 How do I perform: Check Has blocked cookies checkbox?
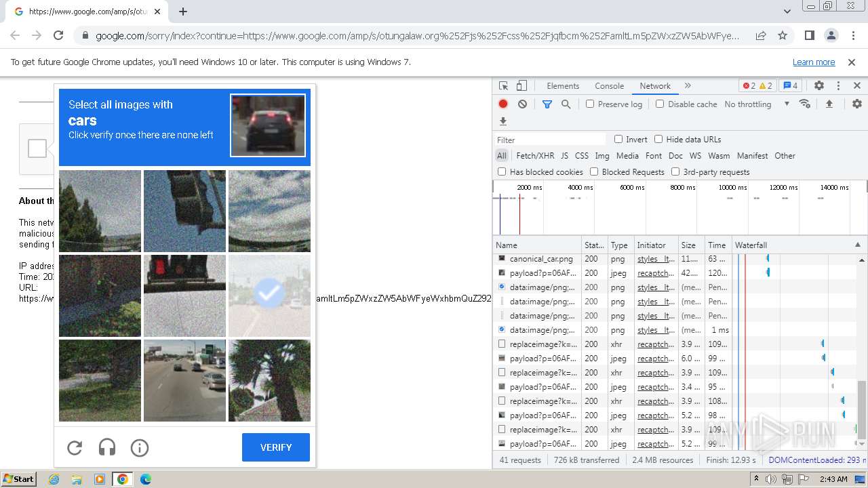pos(502,171)
